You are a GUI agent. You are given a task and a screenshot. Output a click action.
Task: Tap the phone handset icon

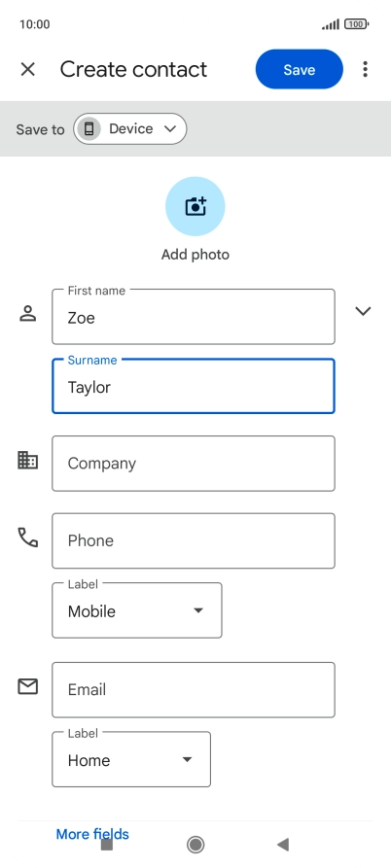click(27, 537)
